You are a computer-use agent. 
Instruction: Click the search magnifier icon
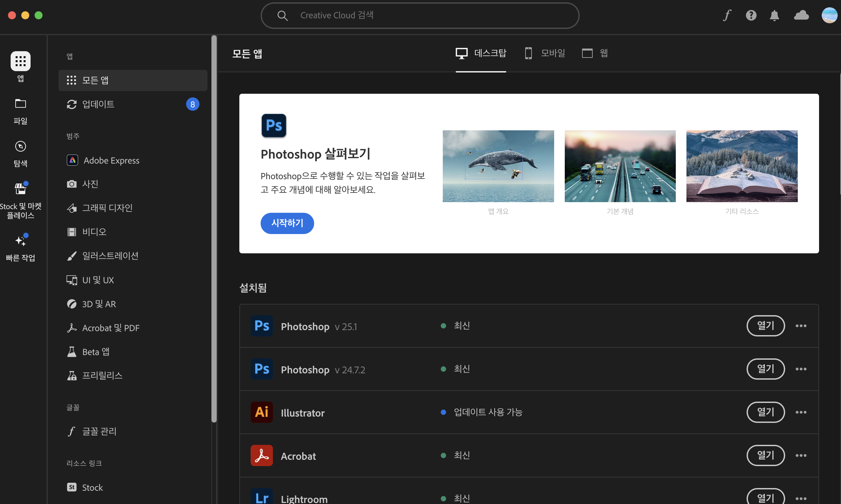[283, 16]
